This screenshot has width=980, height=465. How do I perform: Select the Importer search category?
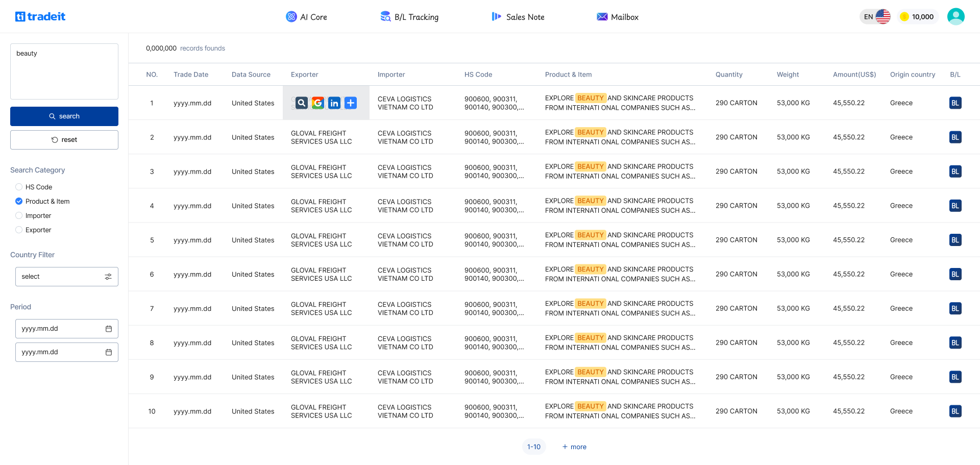coord(19,216)
